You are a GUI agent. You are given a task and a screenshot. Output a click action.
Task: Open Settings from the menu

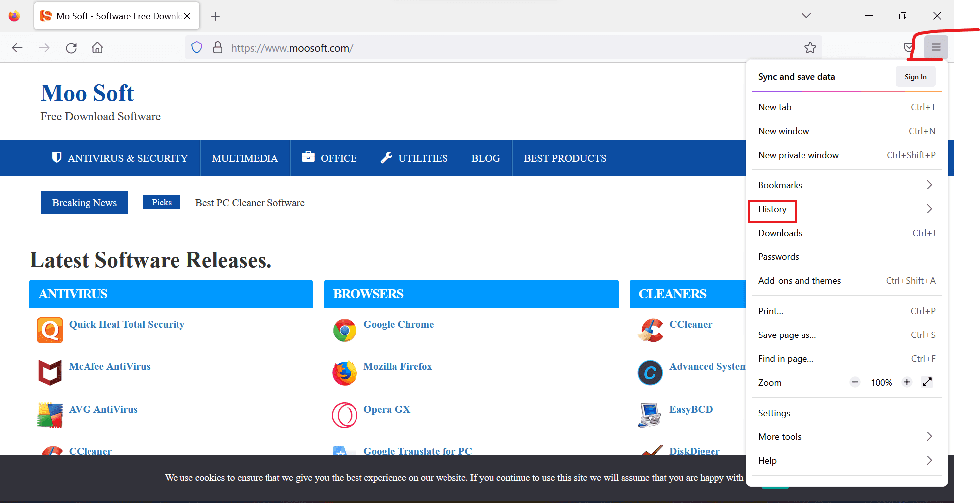click(847, 413)
